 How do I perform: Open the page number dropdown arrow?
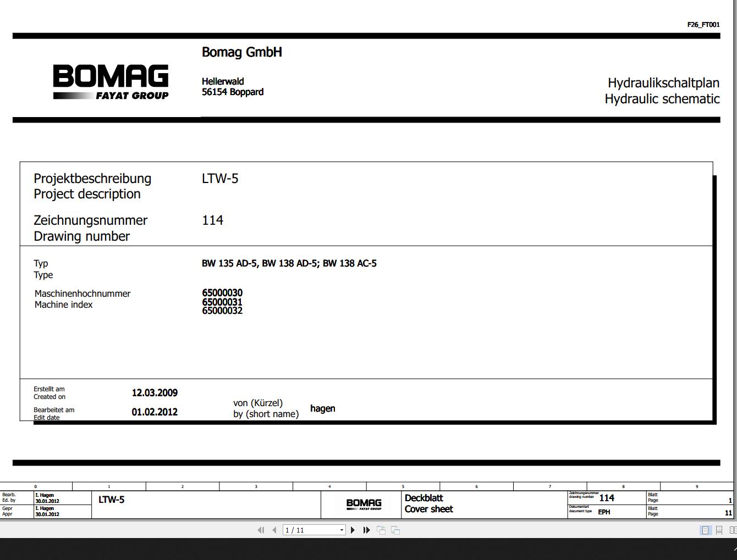(342, 530)
